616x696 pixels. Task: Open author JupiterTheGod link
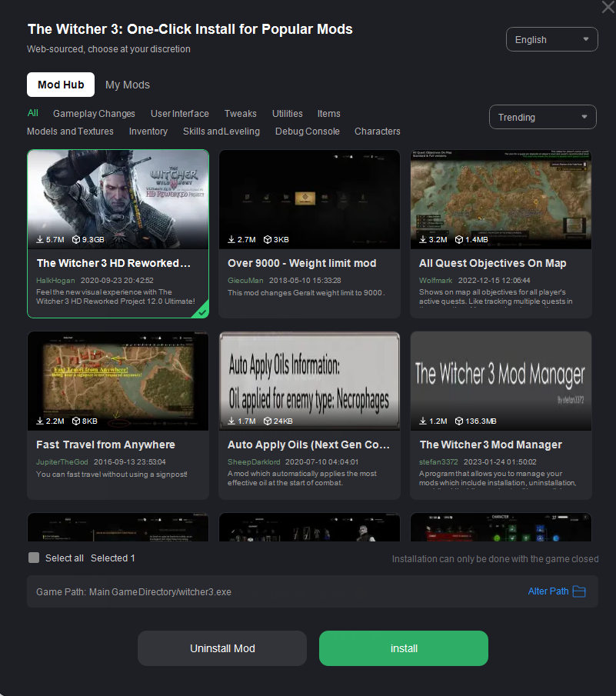[62, 462]
